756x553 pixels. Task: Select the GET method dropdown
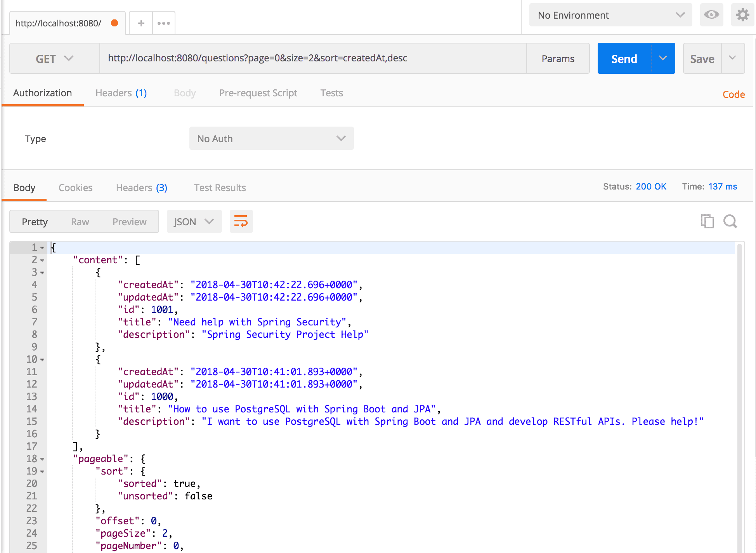tap(53, 57)
